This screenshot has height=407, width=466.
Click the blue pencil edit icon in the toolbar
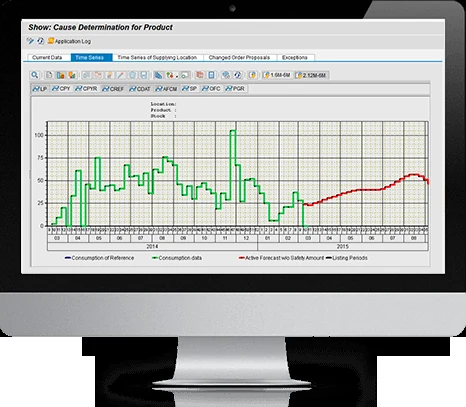(x=121, y=75)
